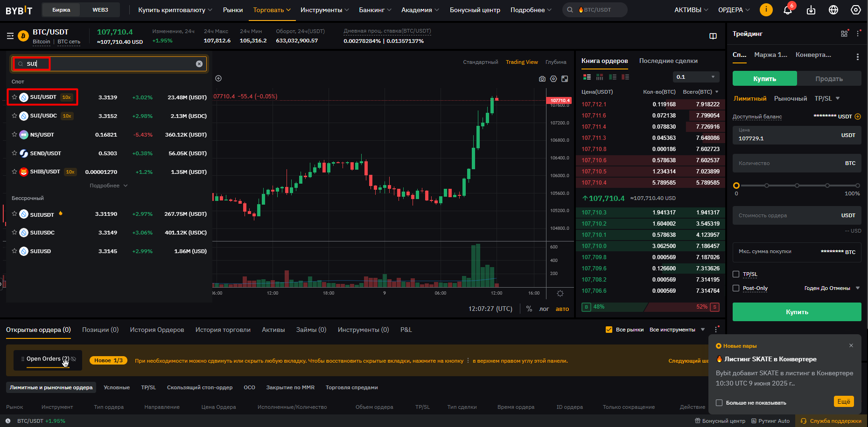Click the download app icon
This screenshot has width=868, height=427.
[811, 10]
